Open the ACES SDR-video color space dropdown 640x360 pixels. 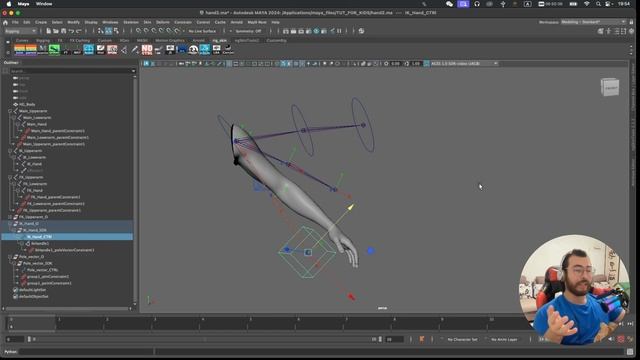[x=464, y=64]
